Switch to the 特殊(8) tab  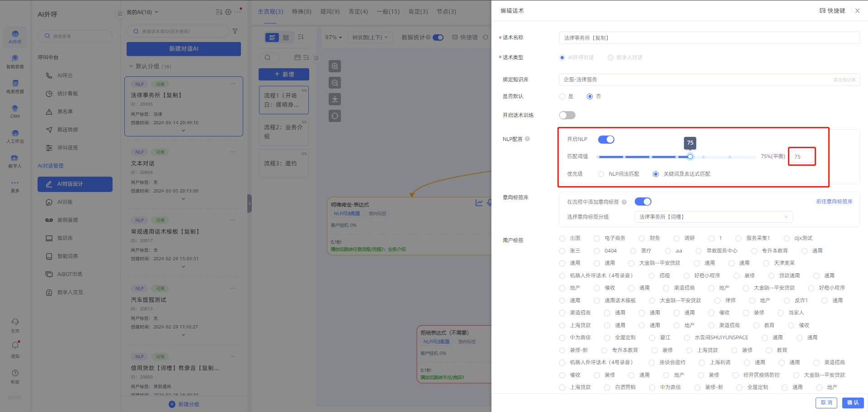(x=302, y=11)
